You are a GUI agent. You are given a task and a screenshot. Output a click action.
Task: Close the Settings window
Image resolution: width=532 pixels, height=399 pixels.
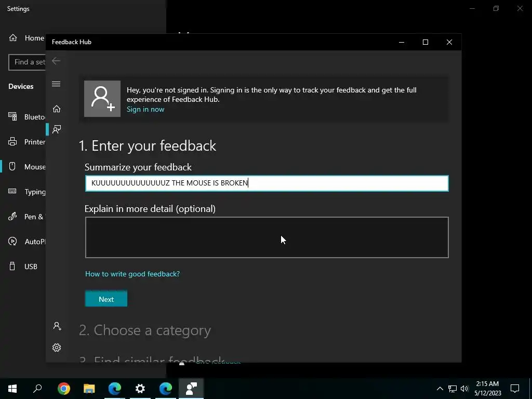pos(520,8)
